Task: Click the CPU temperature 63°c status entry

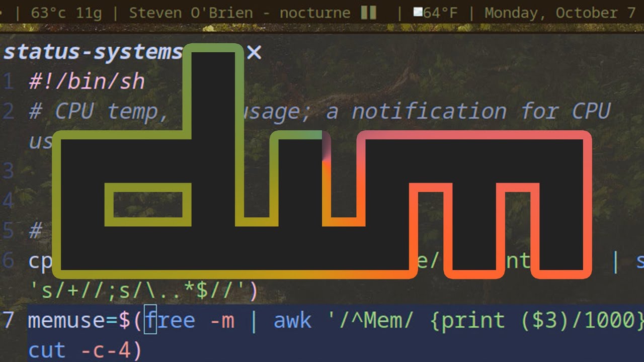Action: point(50,13)
